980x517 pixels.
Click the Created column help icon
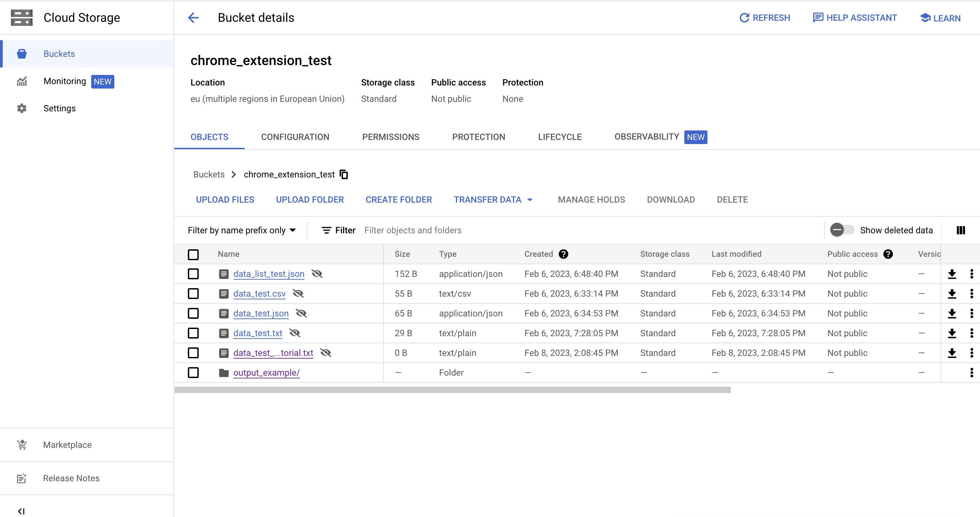(563, 254)
